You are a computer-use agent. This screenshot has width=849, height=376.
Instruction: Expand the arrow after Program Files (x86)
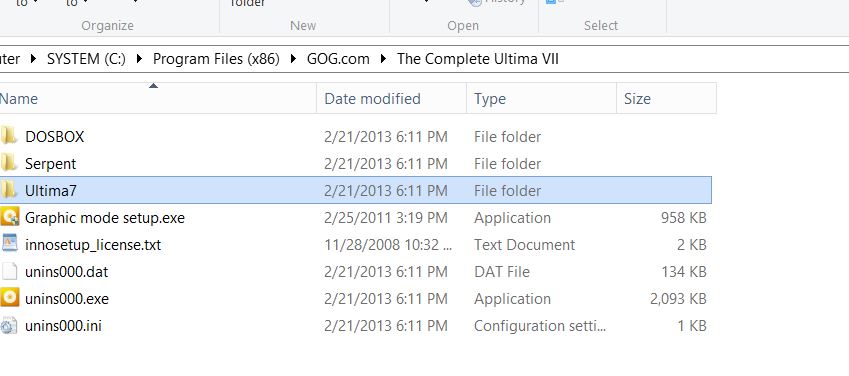click(x=293, y=59)
